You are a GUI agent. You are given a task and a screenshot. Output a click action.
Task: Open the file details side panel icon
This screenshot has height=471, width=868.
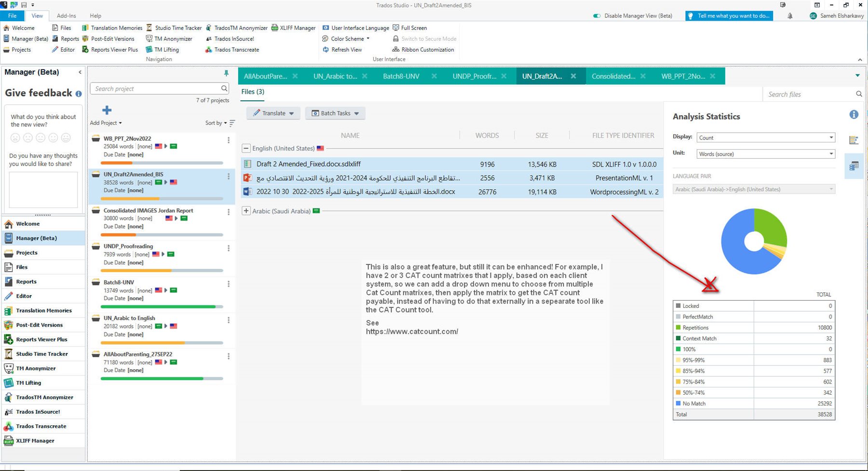[x=854, y=140]
